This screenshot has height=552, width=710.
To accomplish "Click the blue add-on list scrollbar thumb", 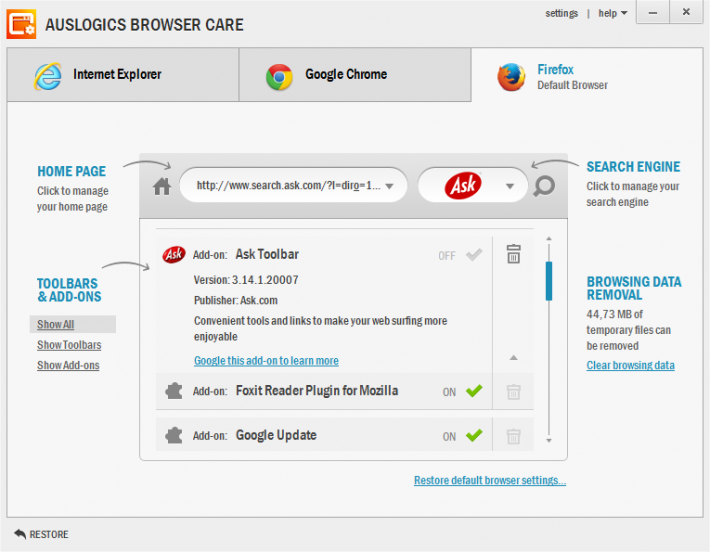I will [549, 281].
